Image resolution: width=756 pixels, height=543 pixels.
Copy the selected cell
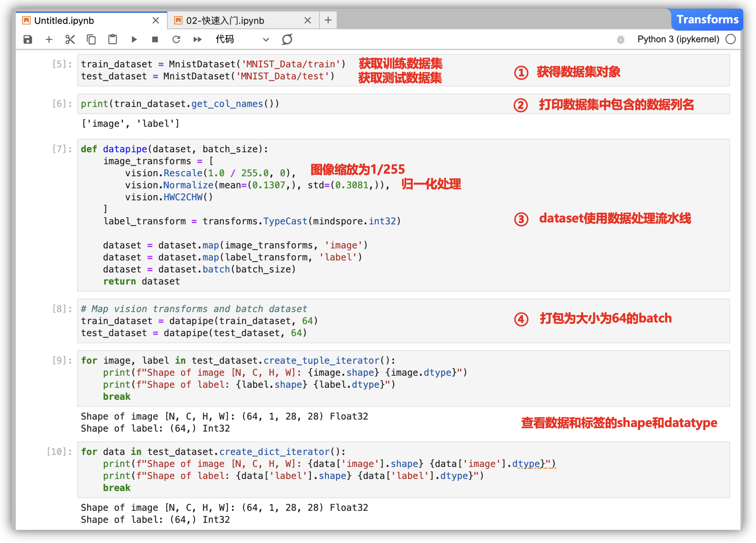[x=91, y=39]
